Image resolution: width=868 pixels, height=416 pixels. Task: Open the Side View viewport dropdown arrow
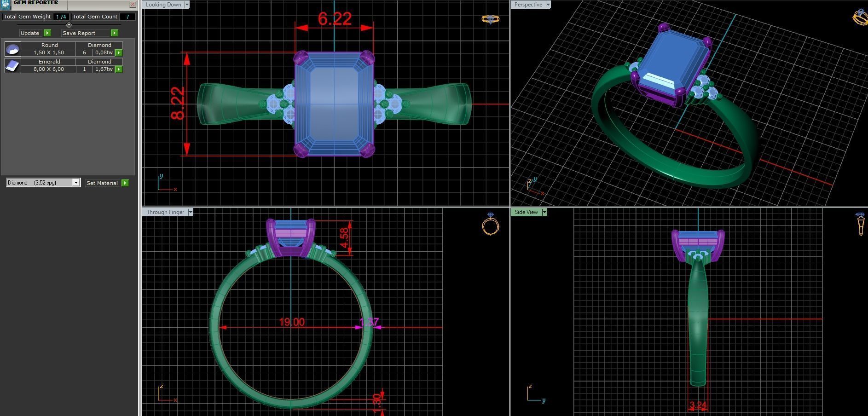[544, 212]
